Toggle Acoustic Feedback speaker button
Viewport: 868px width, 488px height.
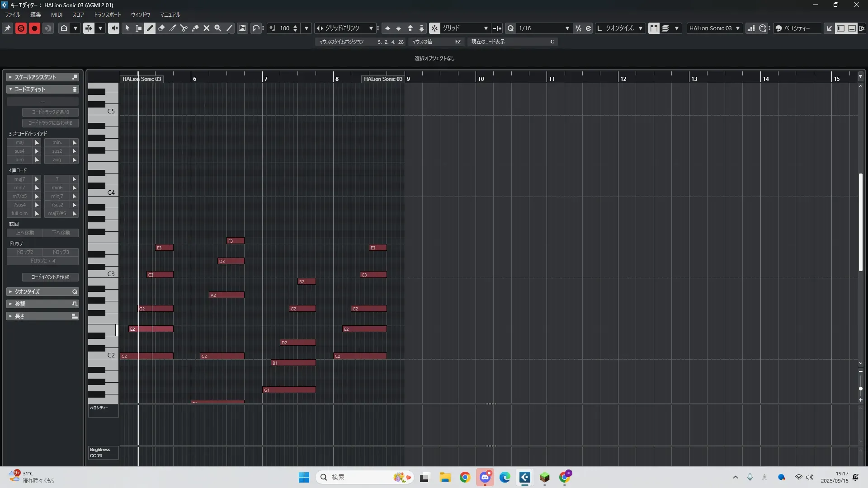click(113, 28)
